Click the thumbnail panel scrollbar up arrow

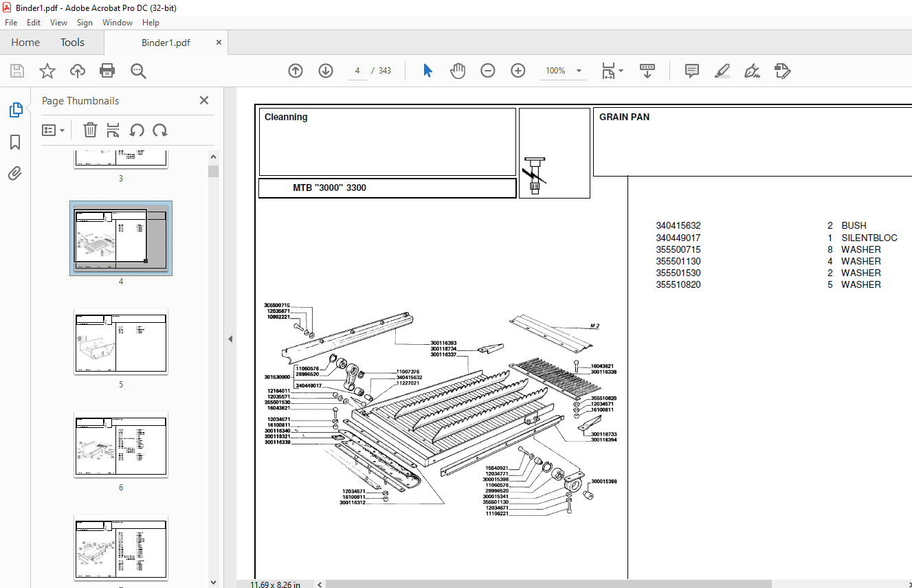click(x=214, y=158)
